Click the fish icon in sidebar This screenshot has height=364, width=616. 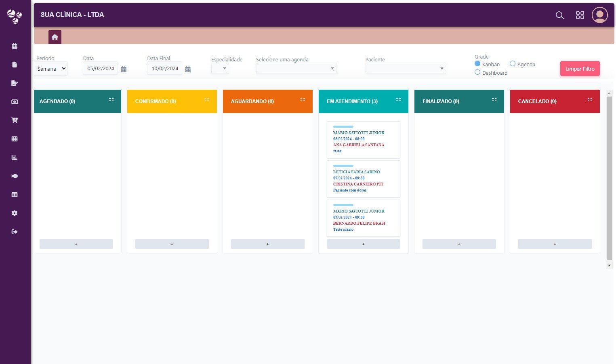(x=15, y=176)
